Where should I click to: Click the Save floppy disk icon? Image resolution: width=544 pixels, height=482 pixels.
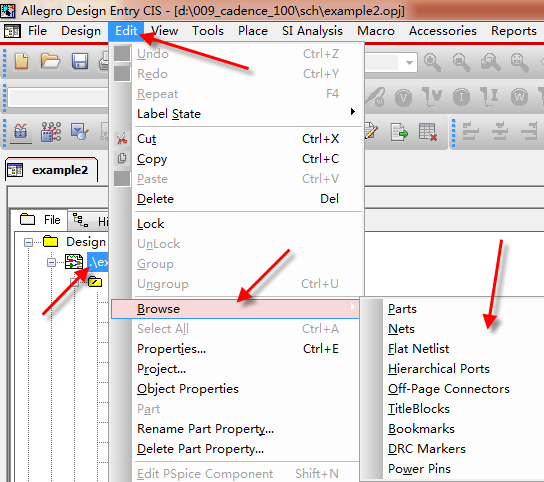(80, 61)
